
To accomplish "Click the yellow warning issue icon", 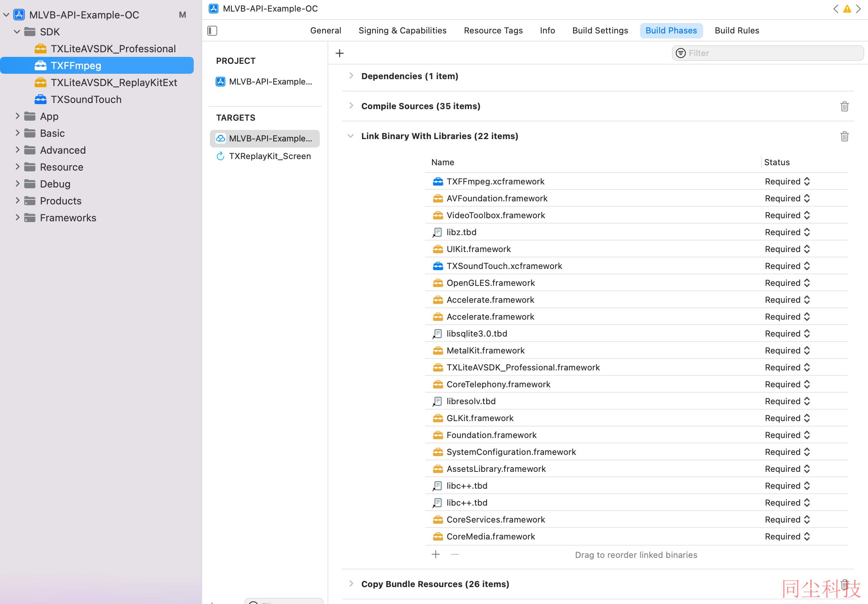I will point(847,9).
